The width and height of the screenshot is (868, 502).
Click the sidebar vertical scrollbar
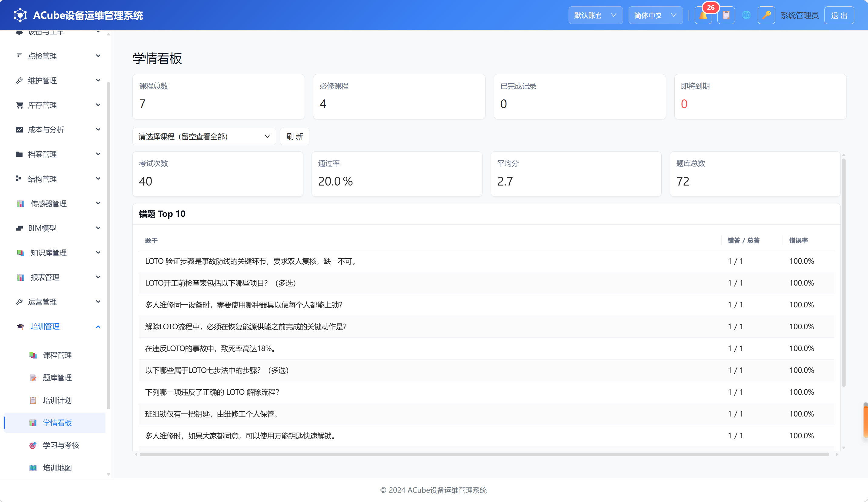click(109, 245)
